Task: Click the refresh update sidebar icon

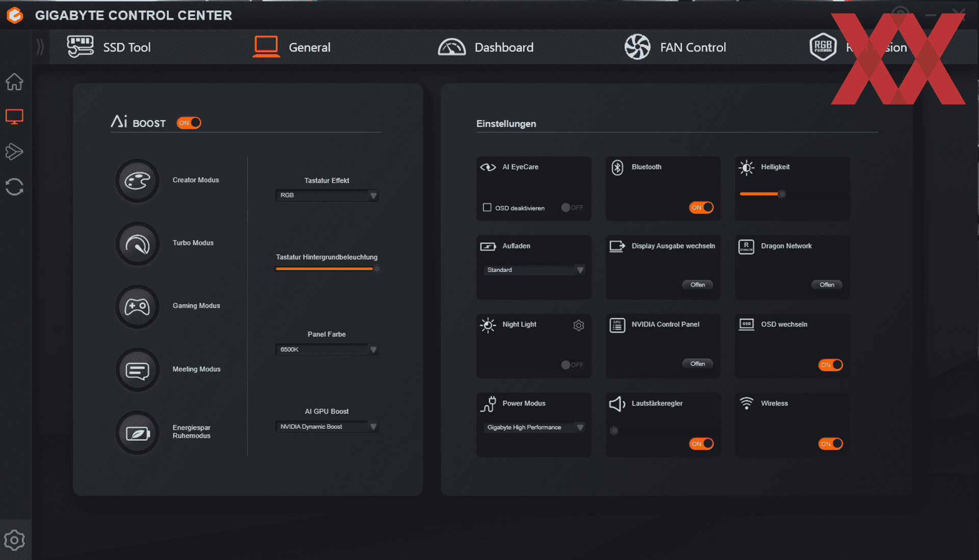Action: click(14, 186)
